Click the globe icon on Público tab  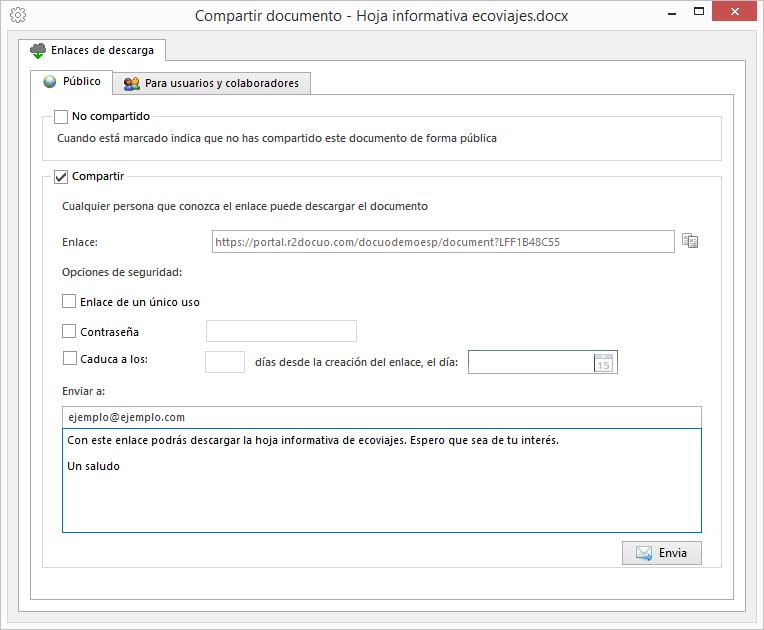tap(50, 81)
